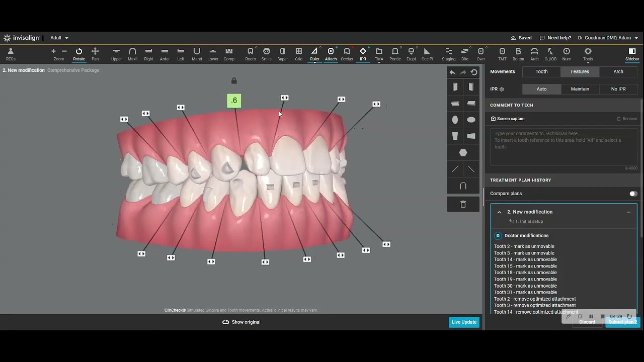
Task: Open the TMA dropdown
Action: 379,55
